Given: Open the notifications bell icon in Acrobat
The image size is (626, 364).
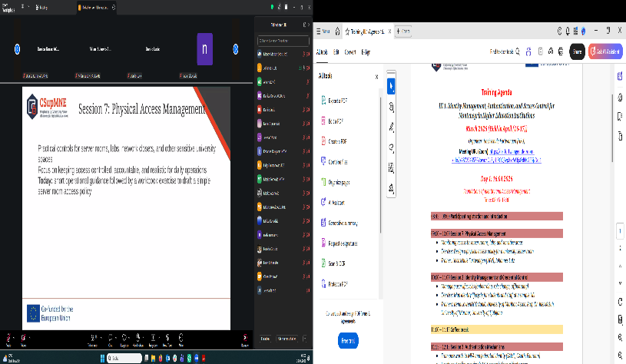Looking at the screenshot, I should (x=568, y=31).
